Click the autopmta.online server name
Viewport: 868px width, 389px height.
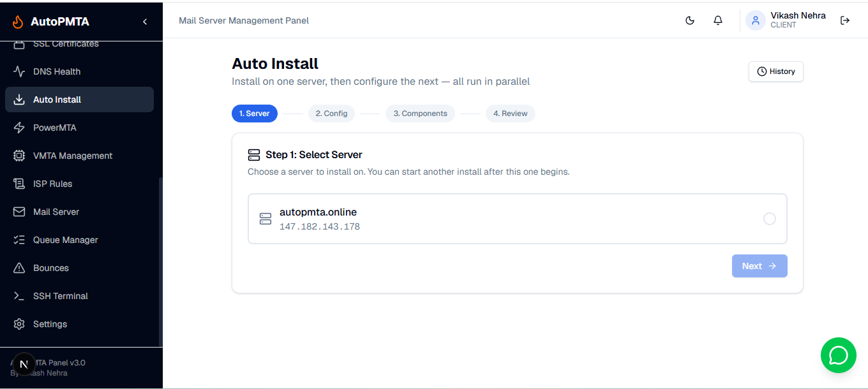(x=318, y=212)
